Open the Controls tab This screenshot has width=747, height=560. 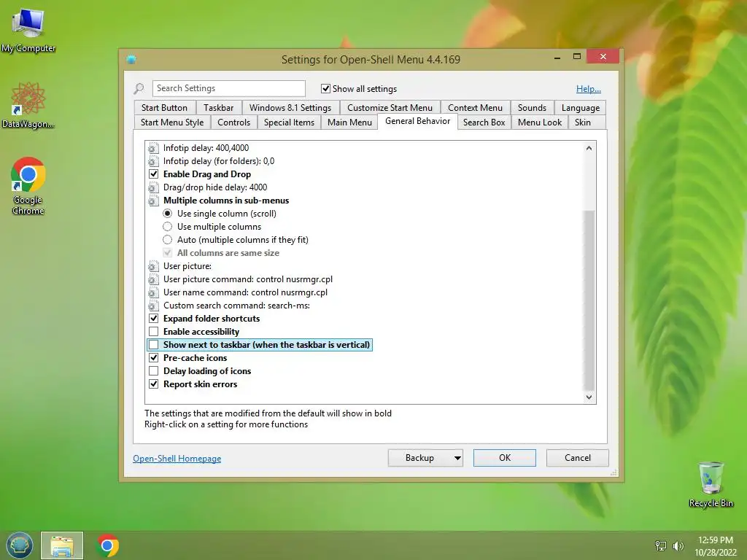point(234,122)
